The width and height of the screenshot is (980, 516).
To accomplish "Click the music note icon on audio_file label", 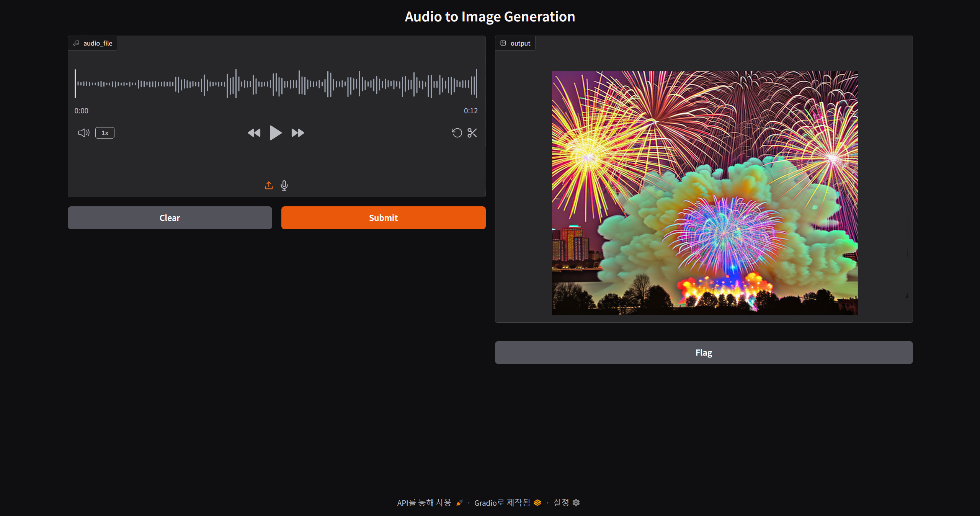I will (x=76, y=43).
